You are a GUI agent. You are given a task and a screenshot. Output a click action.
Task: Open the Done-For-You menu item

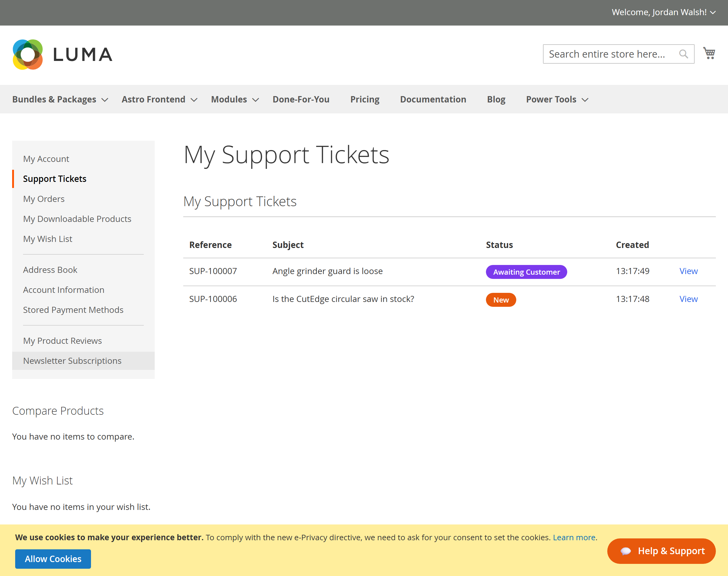tap(301, 99)
